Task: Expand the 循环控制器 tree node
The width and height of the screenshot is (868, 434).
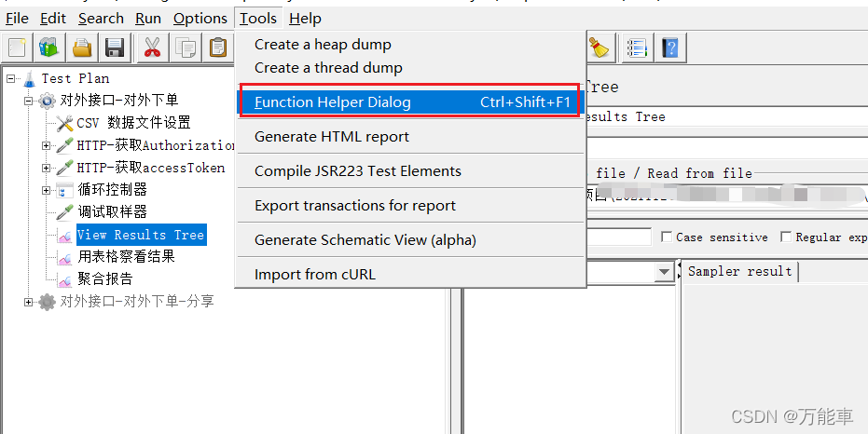Action: (x=47, y=190)
